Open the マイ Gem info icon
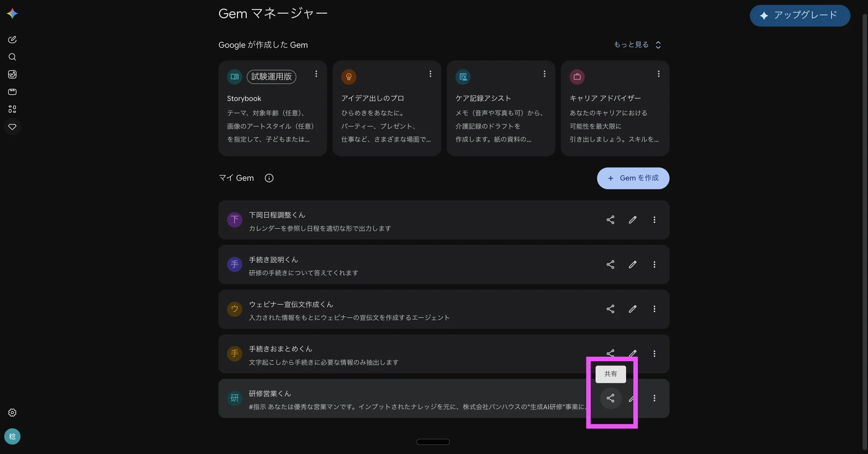 click(269, 178)
